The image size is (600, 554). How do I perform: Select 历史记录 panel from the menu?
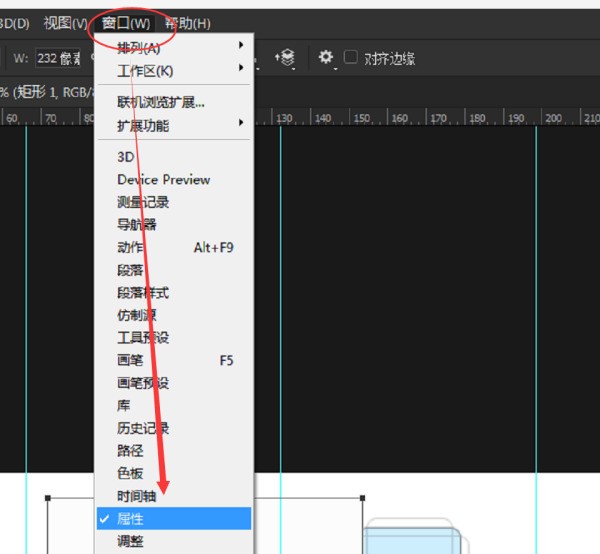pos(143,428)
